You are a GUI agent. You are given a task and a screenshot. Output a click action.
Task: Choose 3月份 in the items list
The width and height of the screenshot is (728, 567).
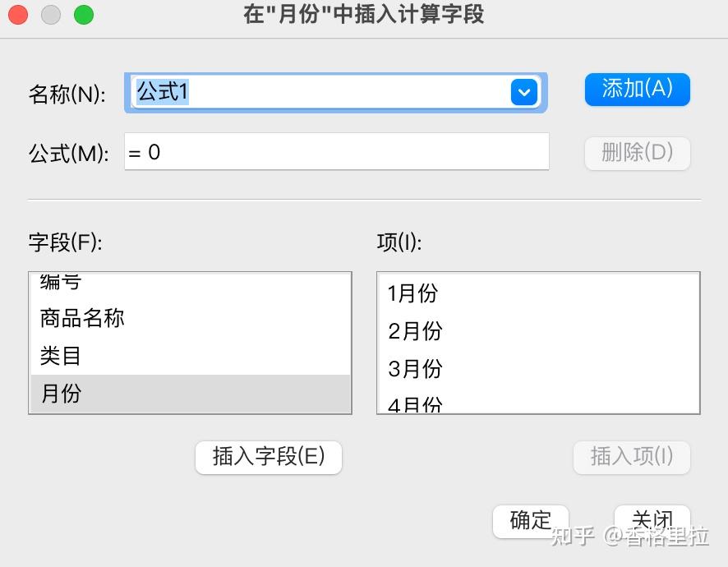tap(415, 369)
